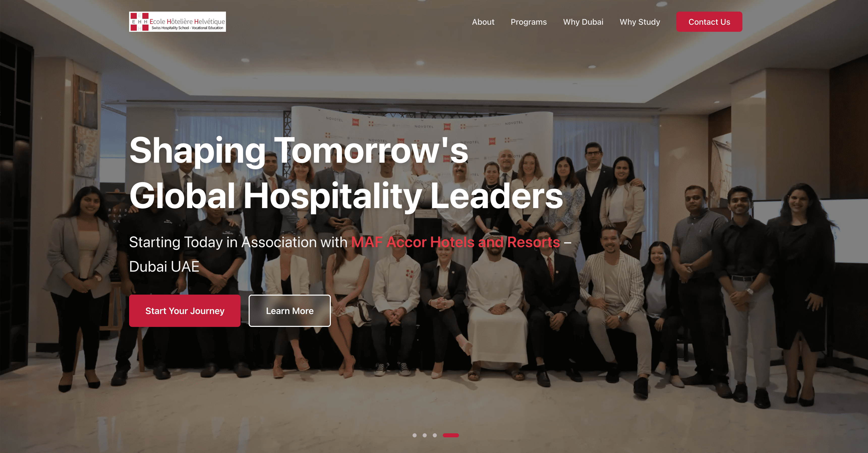The height and width of the screenshot is (453, 868).
Task: Jump to the third carousel slide dot
Action: click(x=435, y=435)
